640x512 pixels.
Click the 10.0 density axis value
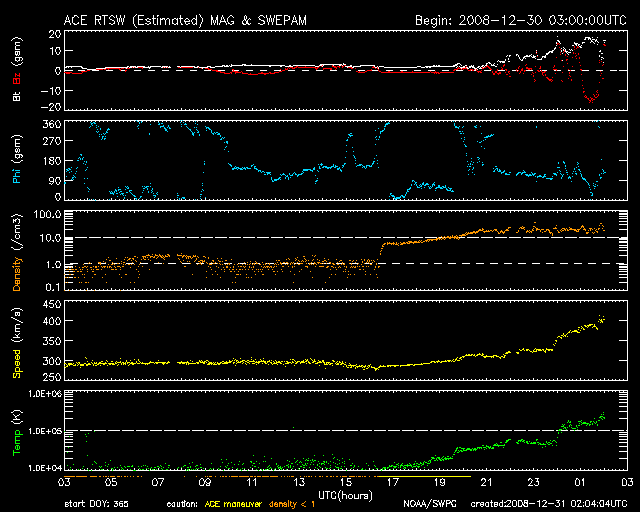pos(50,238)
